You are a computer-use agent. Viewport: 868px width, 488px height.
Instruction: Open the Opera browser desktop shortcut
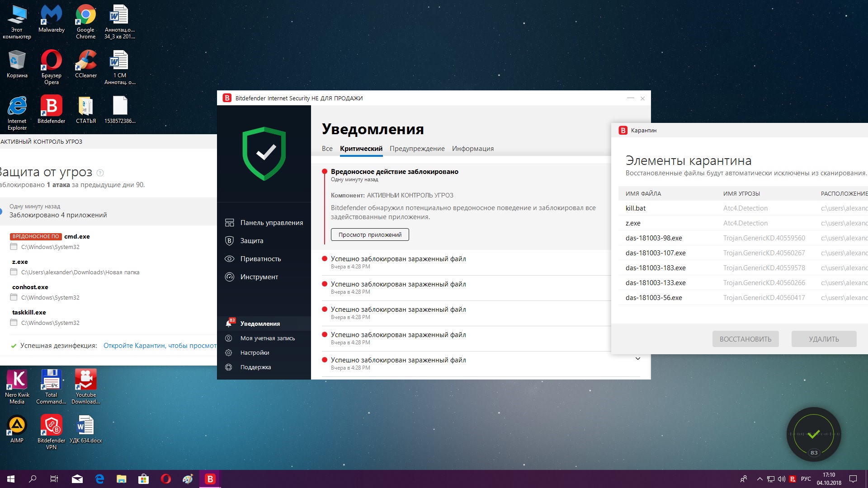point(52,67)
